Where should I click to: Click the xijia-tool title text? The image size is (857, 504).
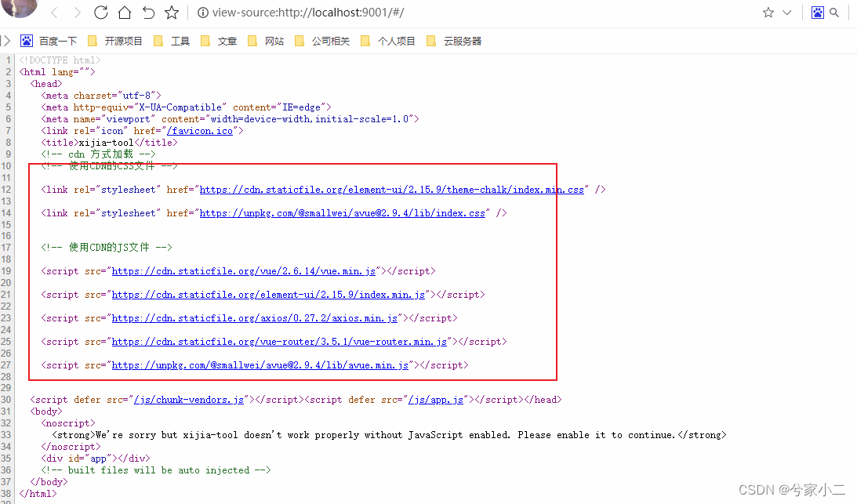pyautogui.click(x=106, y=143)
